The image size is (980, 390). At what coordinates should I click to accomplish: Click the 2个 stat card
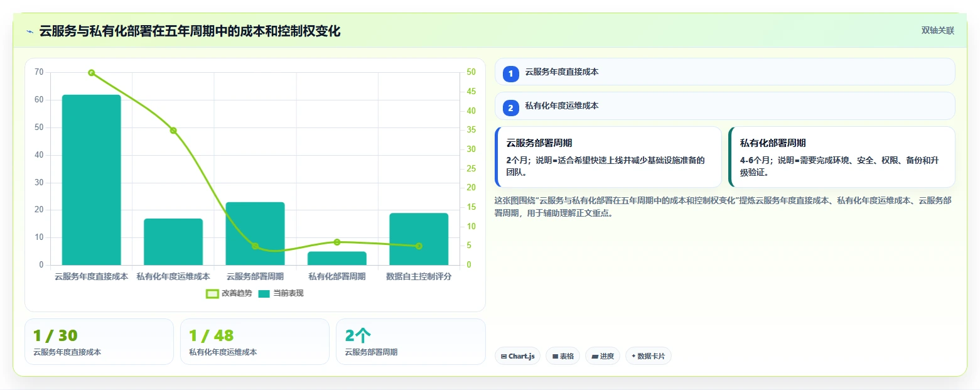click(x=411, y=342)
